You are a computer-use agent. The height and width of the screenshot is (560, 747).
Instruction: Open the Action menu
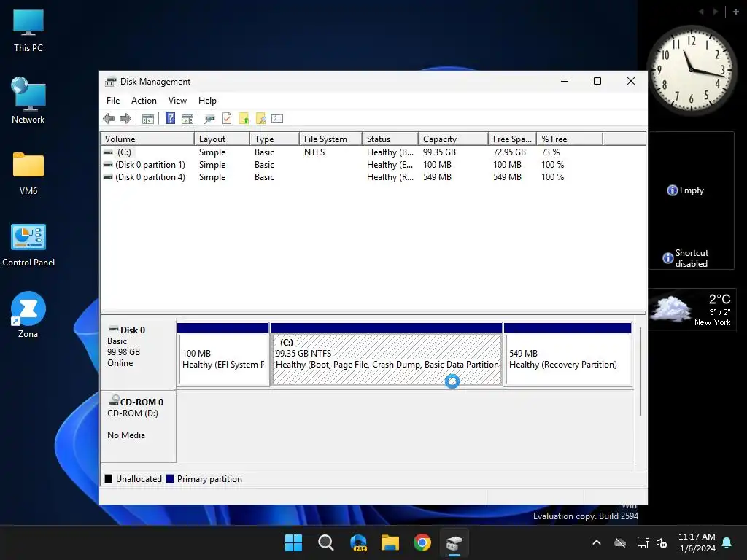pos(144,101)
